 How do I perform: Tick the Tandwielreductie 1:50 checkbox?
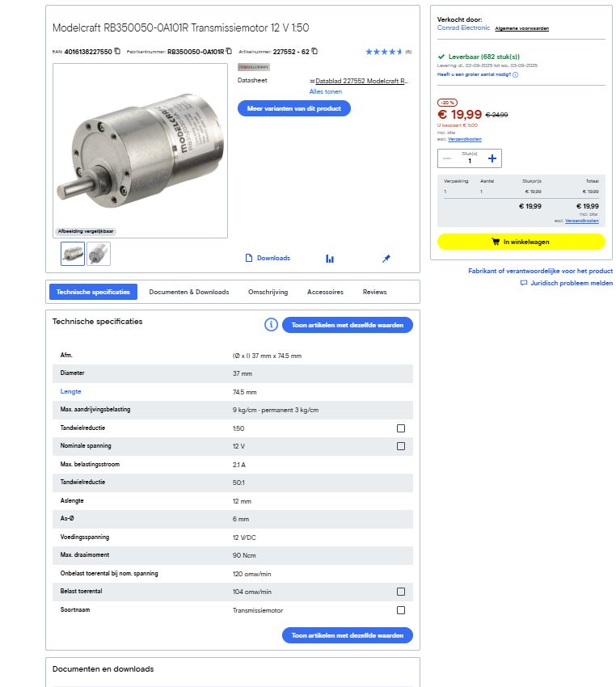pos(401,428)
